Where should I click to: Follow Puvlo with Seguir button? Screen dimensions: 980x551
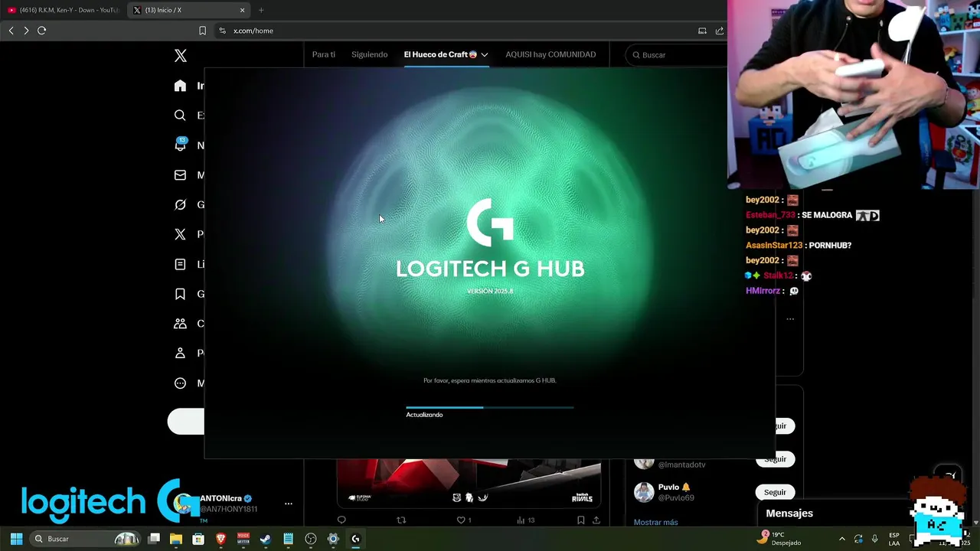775,492
